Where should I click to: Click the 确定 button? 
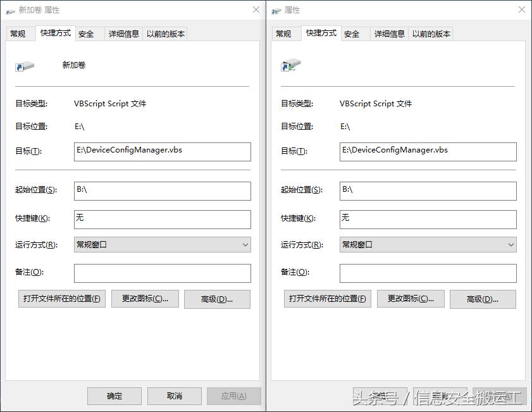pos(114,396)
